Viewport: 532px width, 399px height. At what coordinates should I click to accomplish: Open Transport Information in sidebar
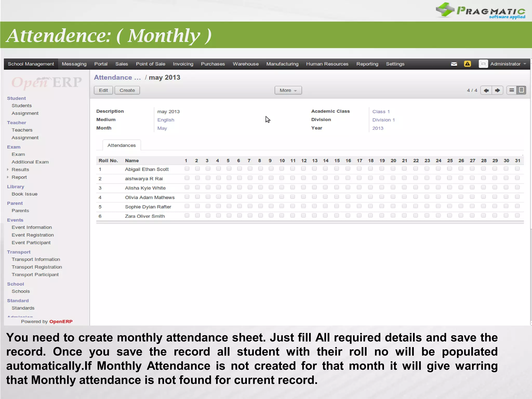[36, 260]
